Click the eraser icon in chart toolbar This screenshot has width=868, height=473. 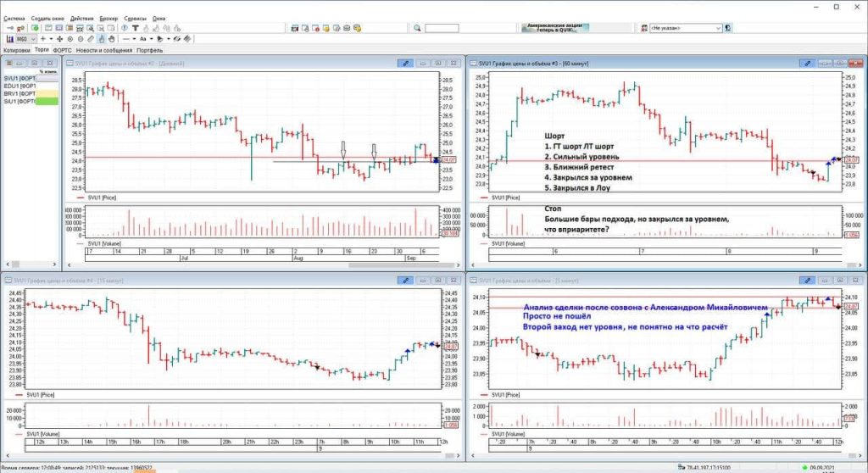(x=187, y=39)
